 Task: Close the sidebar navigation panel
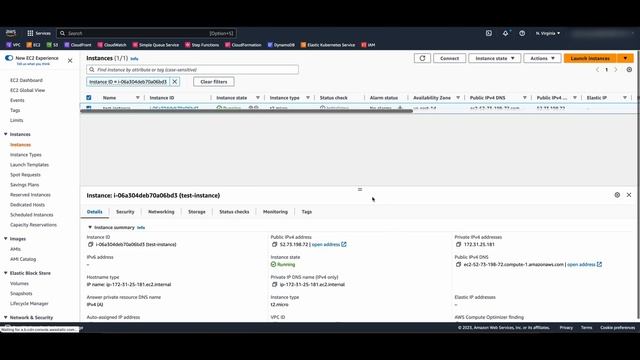pyautogui.click(x=70, y=60)
